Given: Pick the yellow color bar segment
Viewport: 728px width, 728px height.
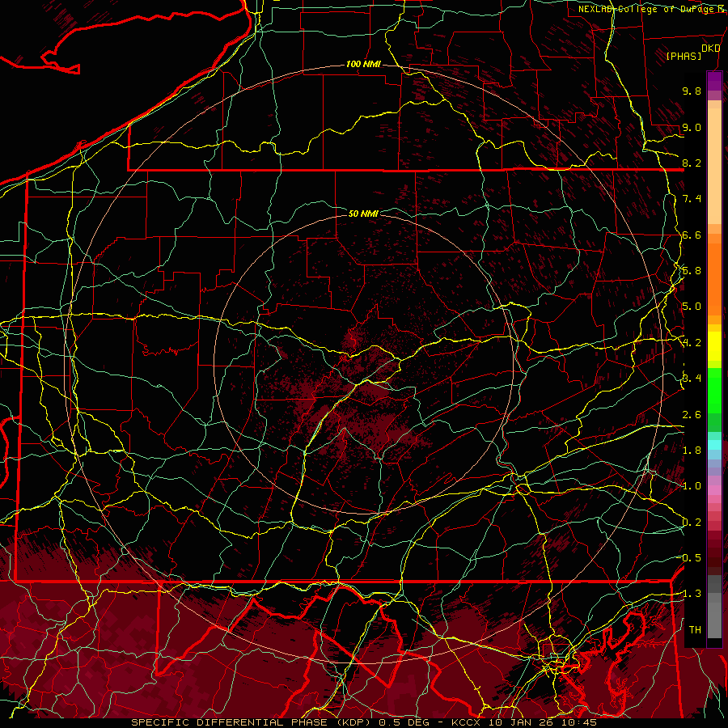Looking at the screenshot, I should click(x=714, y=346).
